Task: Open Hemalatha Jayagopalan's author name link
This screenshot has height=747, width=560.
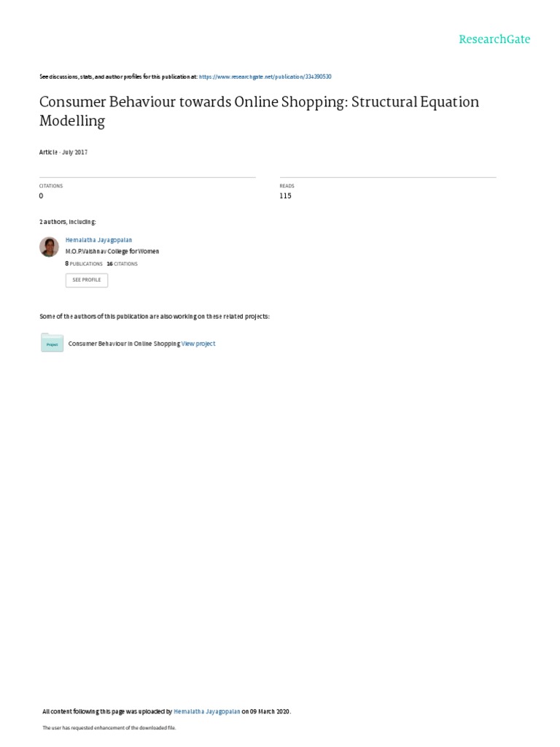Action: point(98,239)
